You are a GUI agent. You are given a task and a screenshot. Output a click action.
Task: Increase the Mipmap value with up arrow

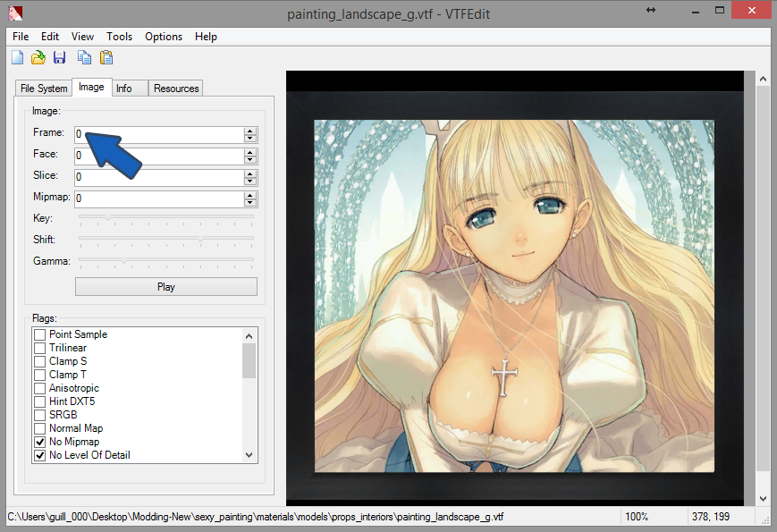(250, 195)
